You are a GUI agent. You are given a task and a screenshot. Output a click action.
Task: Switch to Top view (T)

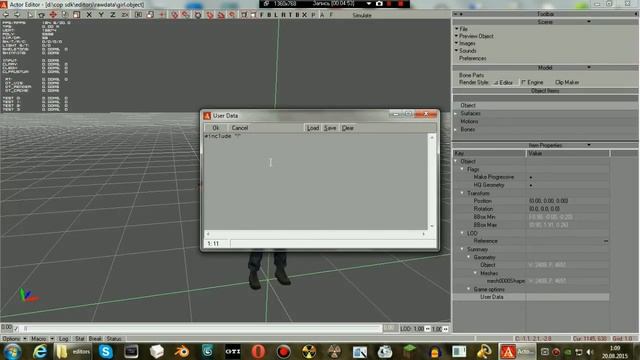click(290, 15)
